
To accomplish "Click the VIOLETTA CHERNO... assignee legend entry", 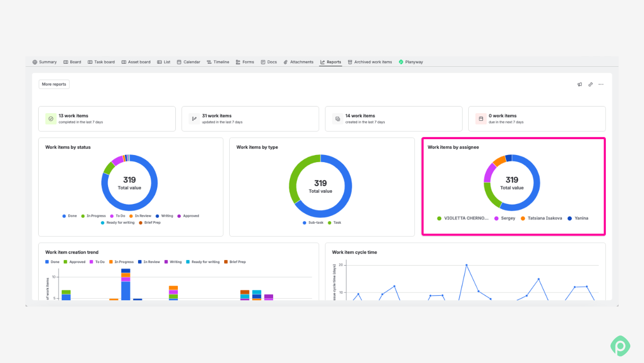I will tap(463, 218).
